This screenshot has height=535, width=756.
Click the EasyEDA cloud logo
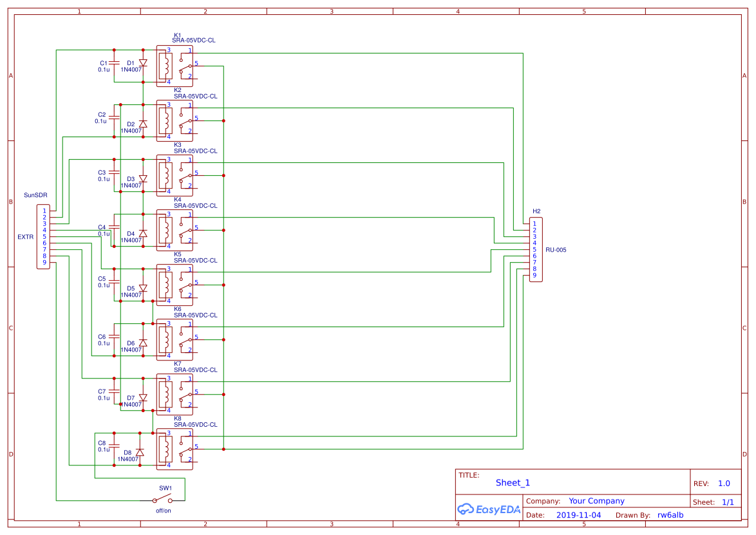point(465,509)
